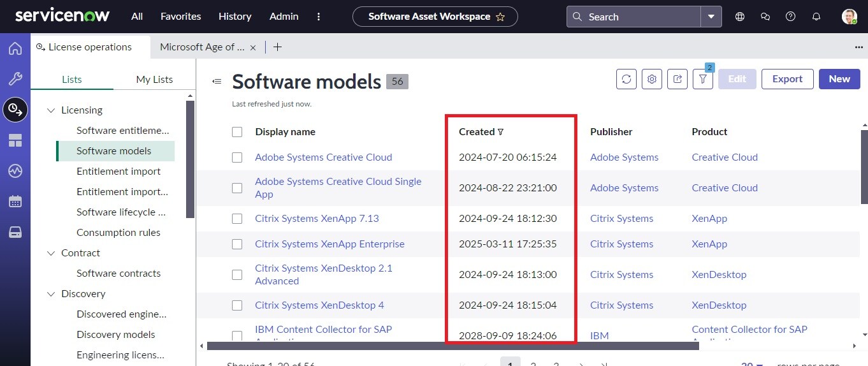Image resolution: width=868 pixels, height=366 pixels.
Task: Open the inbox drawer sidebar icon
Action: 15,232
